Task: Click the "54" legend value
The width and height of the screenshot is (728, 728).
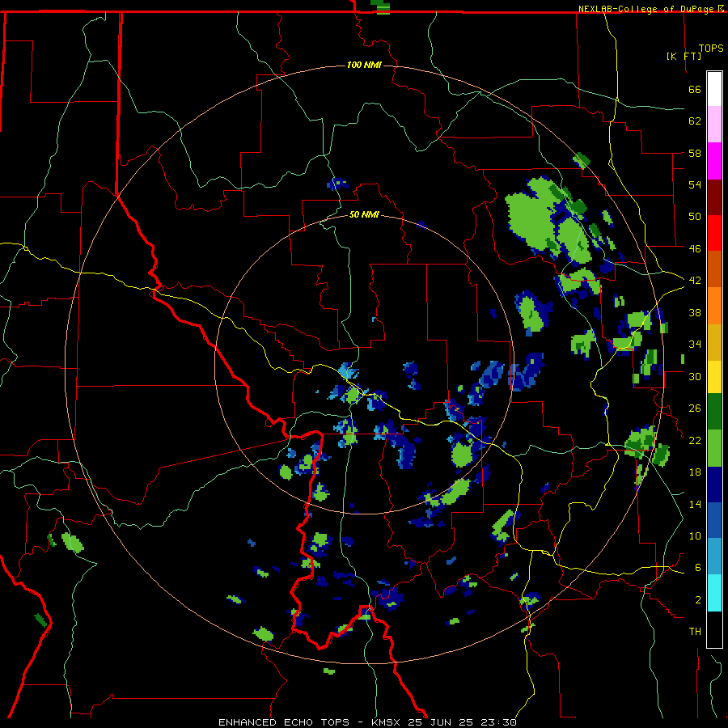Action: [695, 184]
